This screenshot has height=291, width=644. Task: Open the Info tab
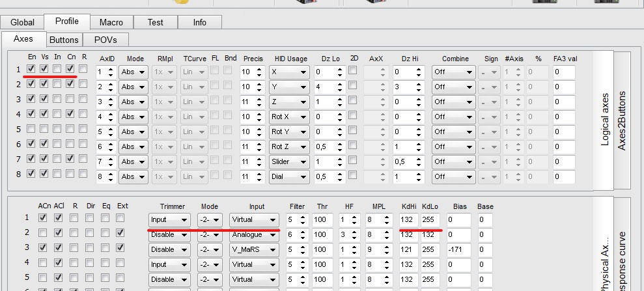[x=200, y=22]
